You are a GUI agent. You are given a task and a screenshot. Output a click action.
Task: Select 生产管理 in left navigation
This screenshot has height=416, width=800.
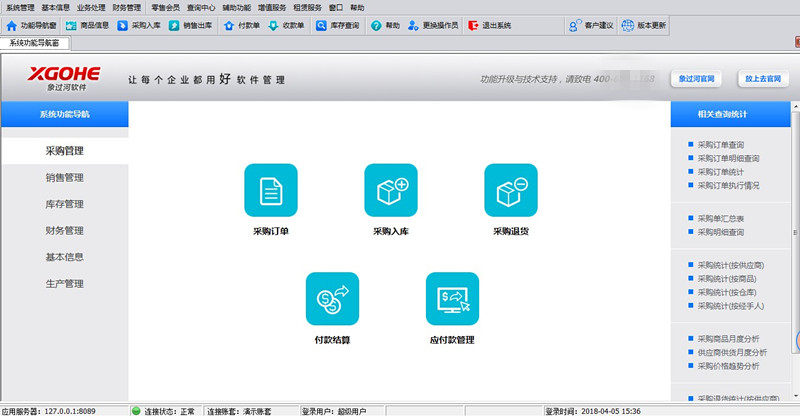tap(64, 284)
